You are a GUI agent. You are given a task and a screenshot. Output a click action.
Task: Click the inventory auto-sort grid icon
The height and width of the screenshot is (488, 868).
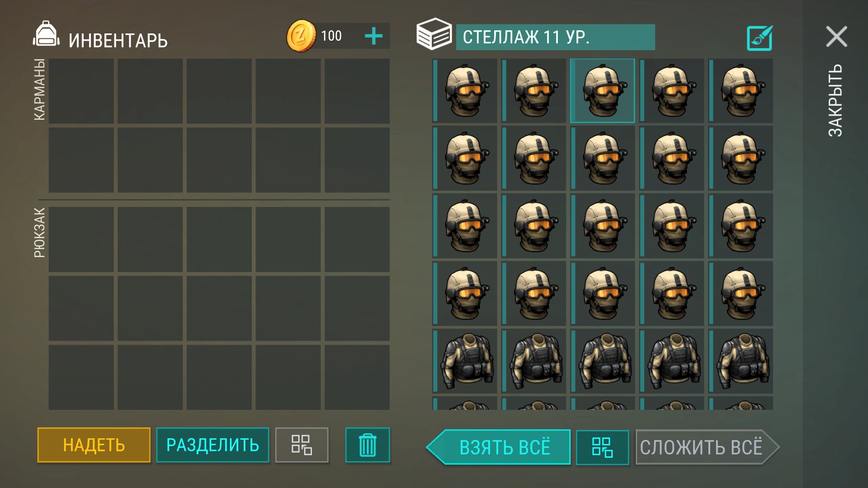(302, 445)
